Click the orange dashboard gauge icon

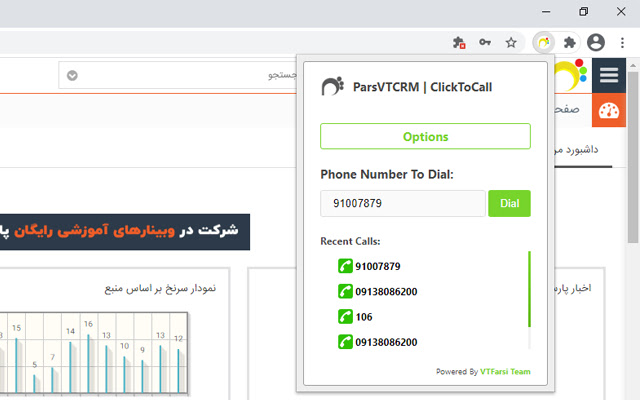609,110
